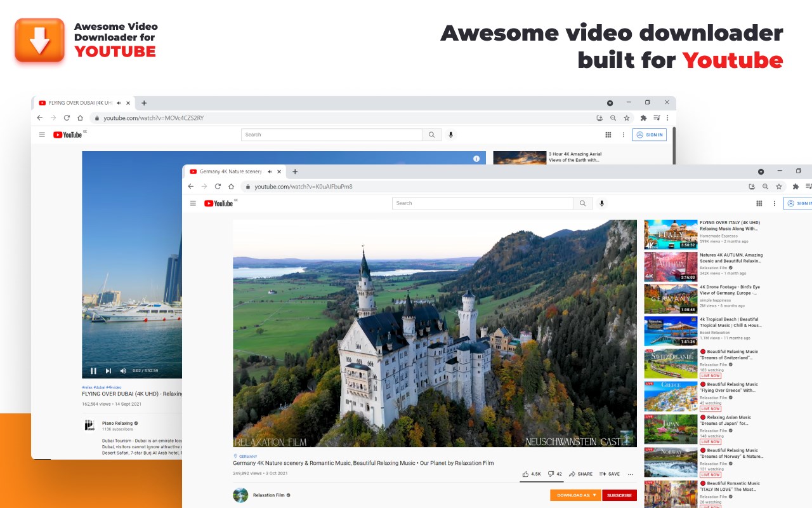Go to home page in the Dubai window

80,118
